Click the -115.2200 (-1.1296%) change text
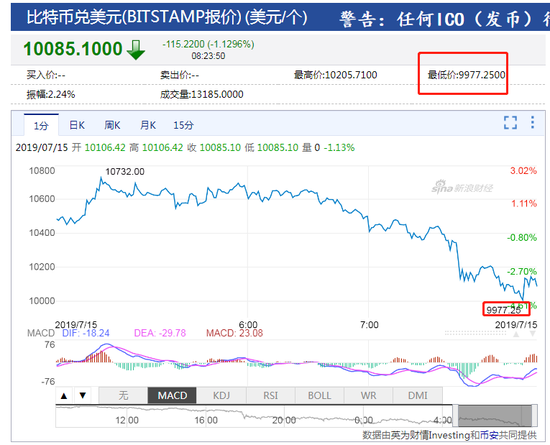 pos(208,44)
